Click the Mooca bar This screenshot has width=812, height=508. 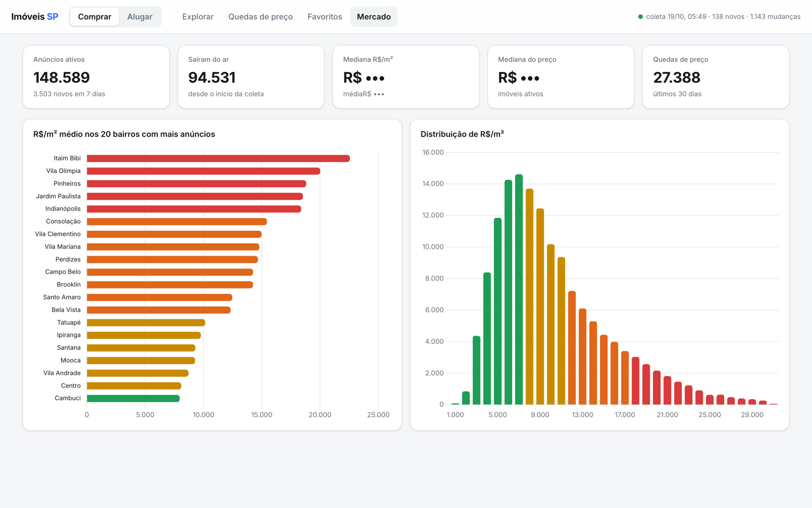pos(141,360)
